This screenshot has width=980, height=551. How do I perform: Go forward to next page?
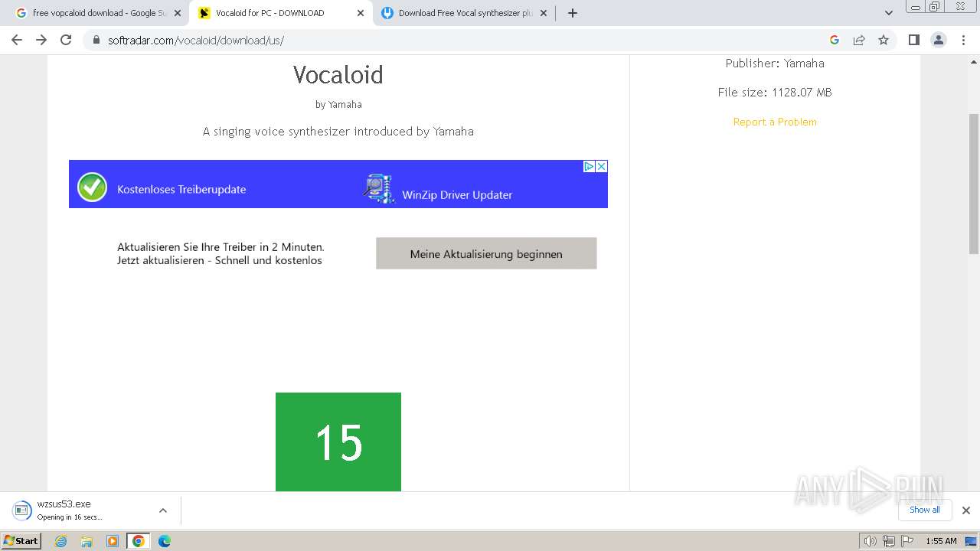(41, 40)
